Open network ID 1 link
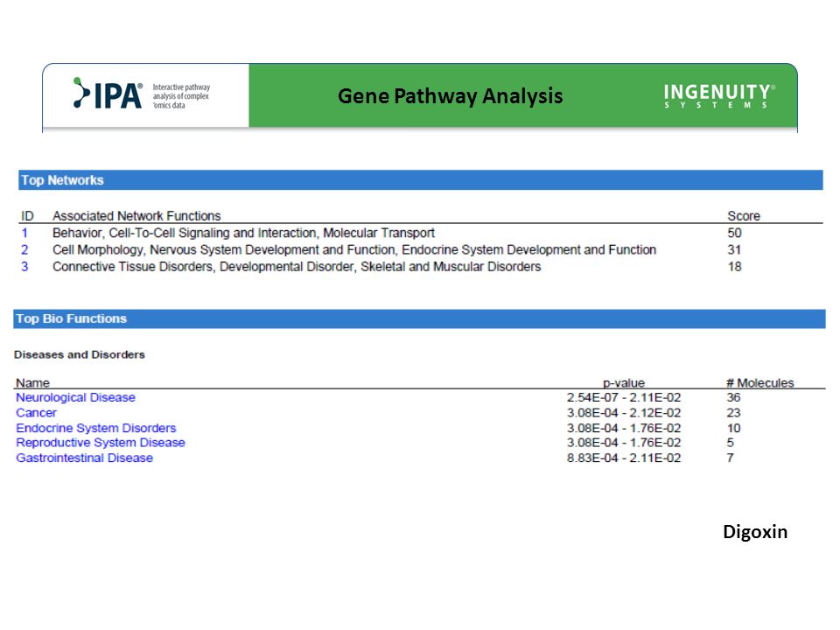 [x=24, y=233]
